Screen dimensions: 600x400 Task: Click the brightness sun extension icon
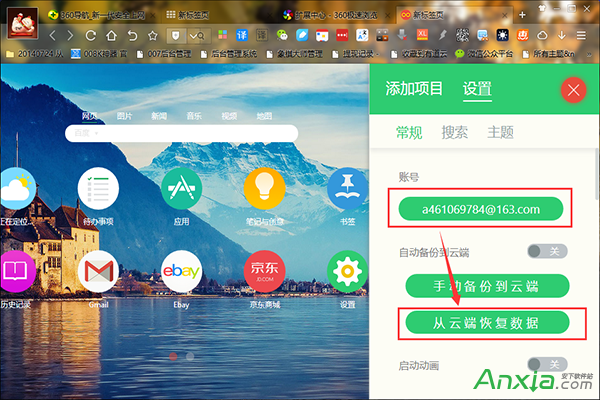(502, 35)
